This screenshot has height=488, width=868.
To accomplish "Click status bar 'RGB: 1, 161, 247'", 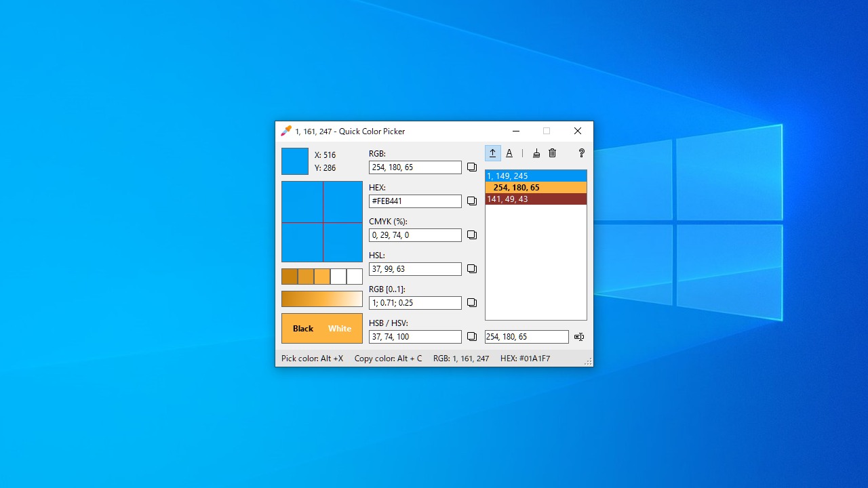I will (x=461, y=359).
